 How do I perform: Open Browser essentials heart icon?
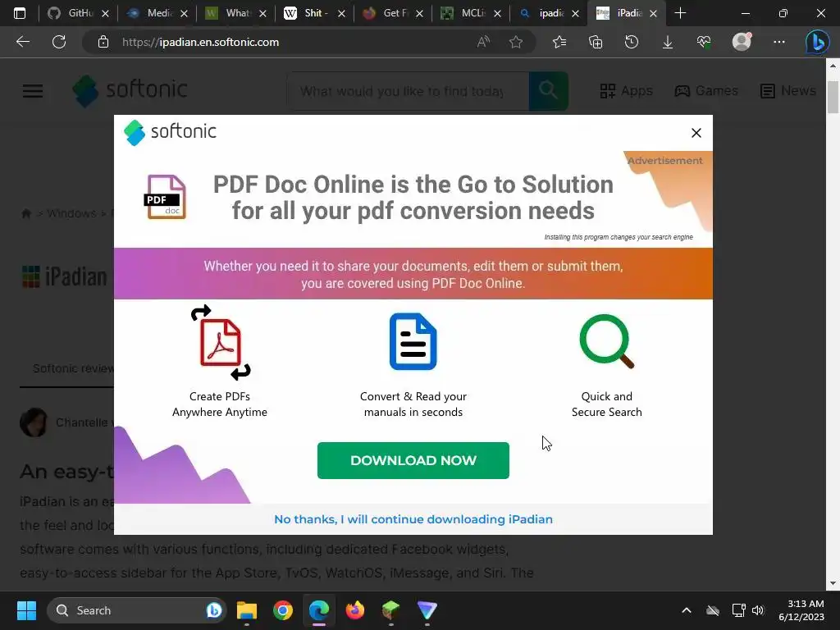click(x=704, y=42)
